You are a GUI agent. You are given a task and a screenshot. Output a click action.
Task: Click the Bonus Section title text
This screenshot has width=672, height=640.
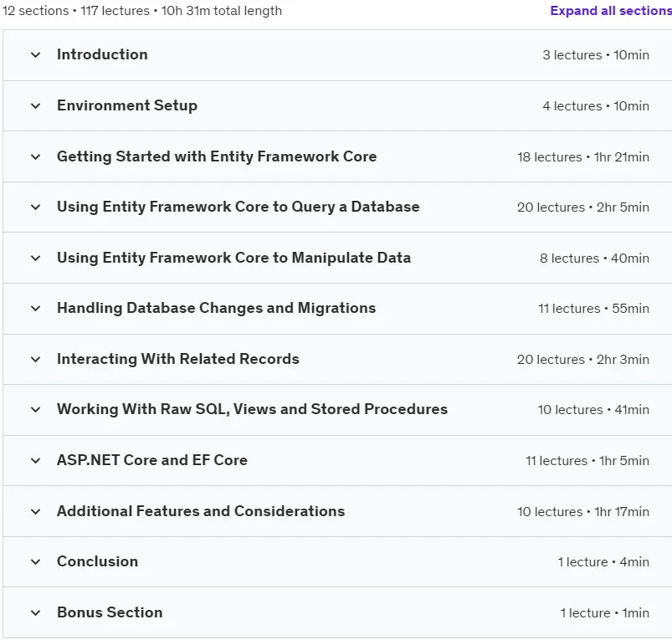coord(110,612)
